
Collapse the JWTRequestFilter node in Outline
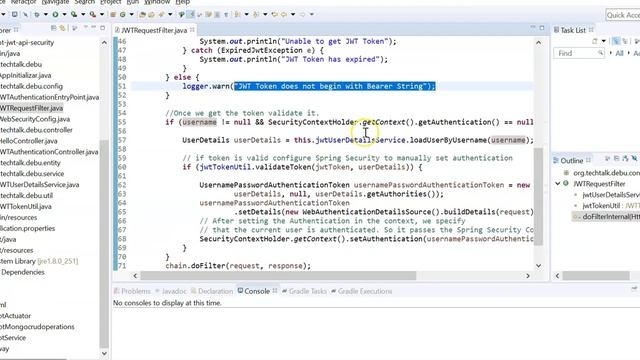point(558,184)
